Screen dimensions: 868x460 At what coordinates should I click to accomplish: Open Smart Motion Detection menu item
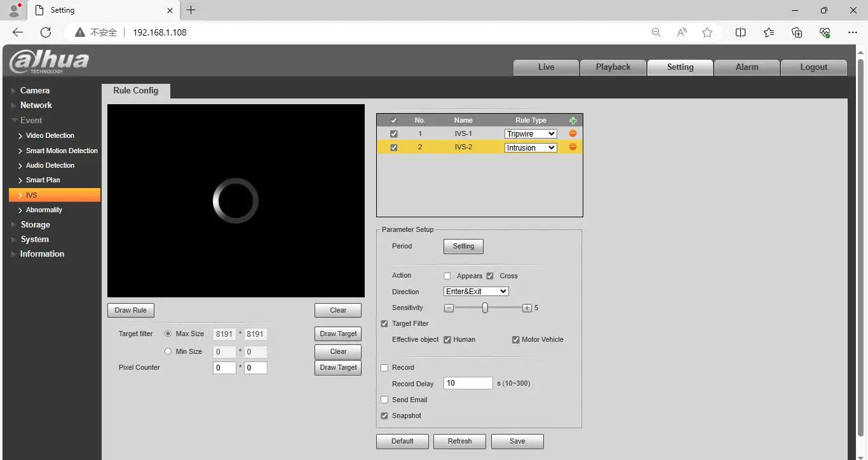coord(62,151)
